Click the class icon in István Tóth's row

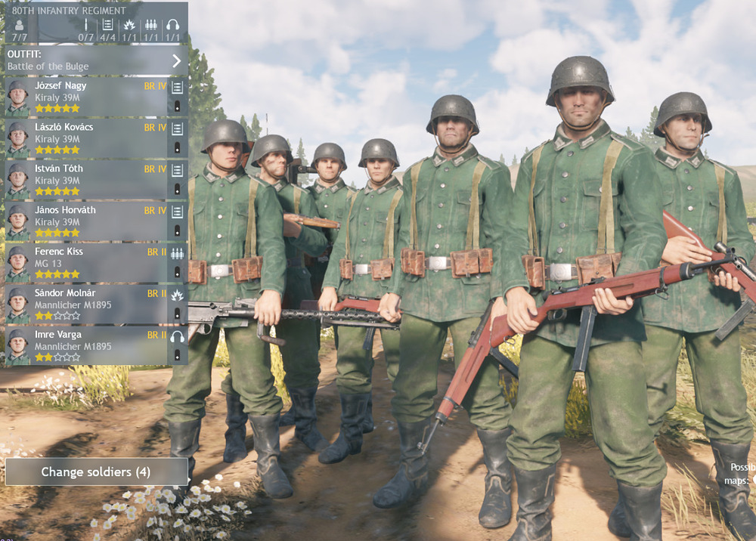tap(177, 170)
